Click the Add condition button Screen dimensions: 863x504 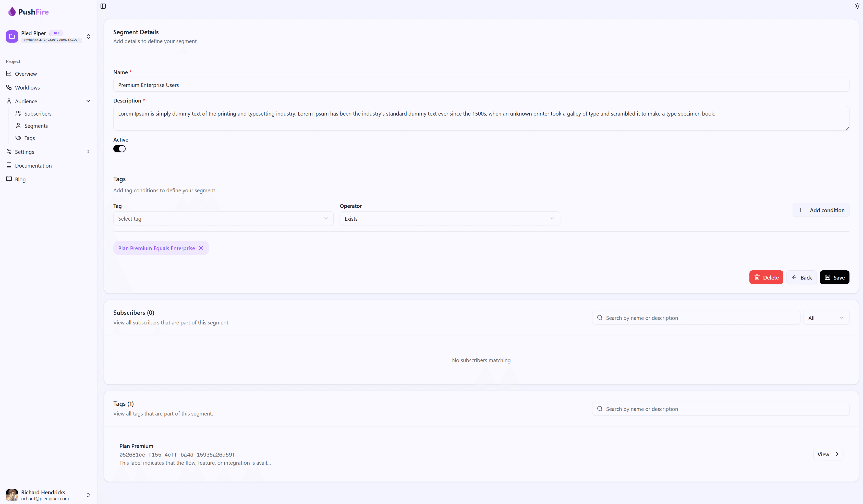[x=821, y=210]
